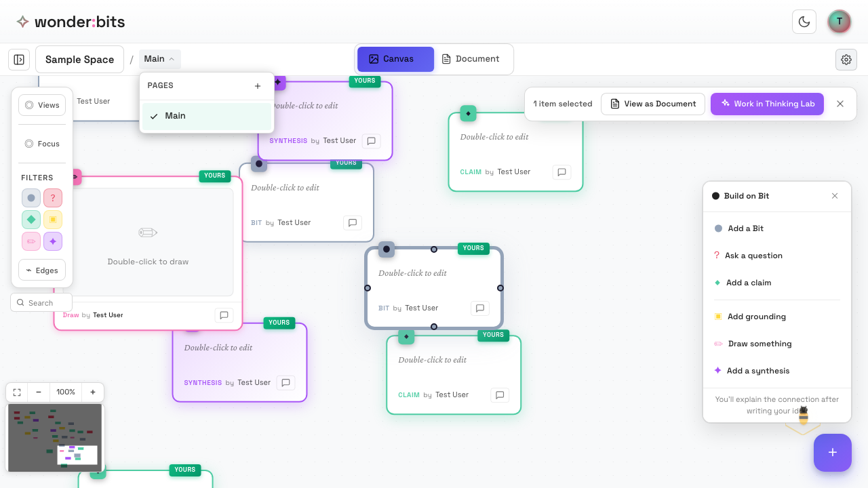Viewport: 868px width, 488px height.
Task: Expand the Views options
Action: pyautogui.click(x=42, y=105)
